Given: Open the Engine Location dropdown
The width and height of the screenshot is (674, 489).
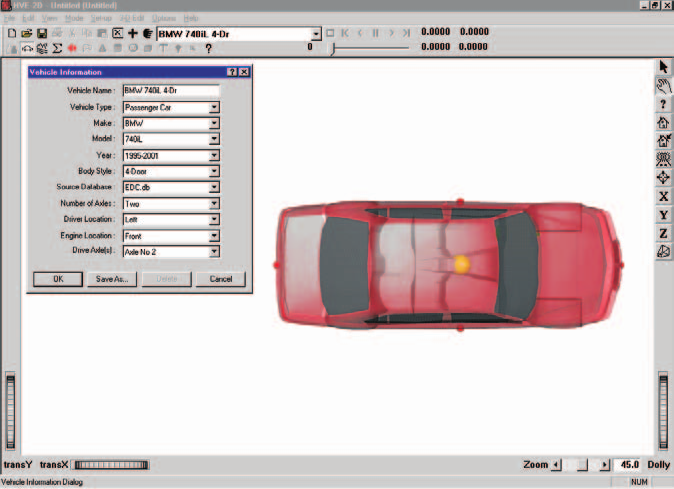Looking at the screenshot, I should [x=214, y=236].
